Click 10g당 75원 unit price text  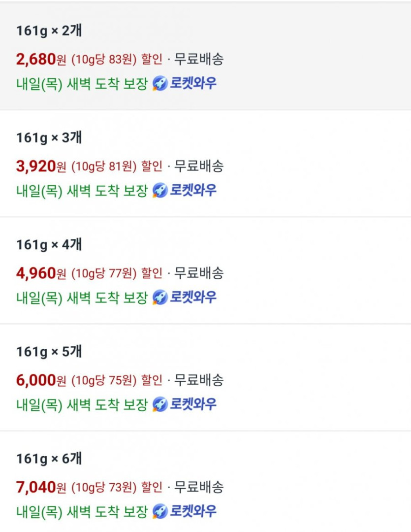(x=104, y=381)
